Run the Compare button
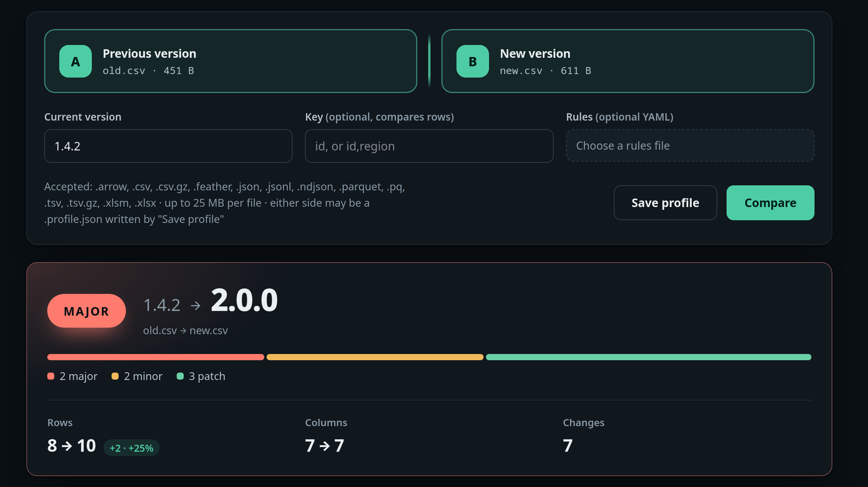Image resolution: width=868 pixels, height=487 pixels. tap(770, 203)
